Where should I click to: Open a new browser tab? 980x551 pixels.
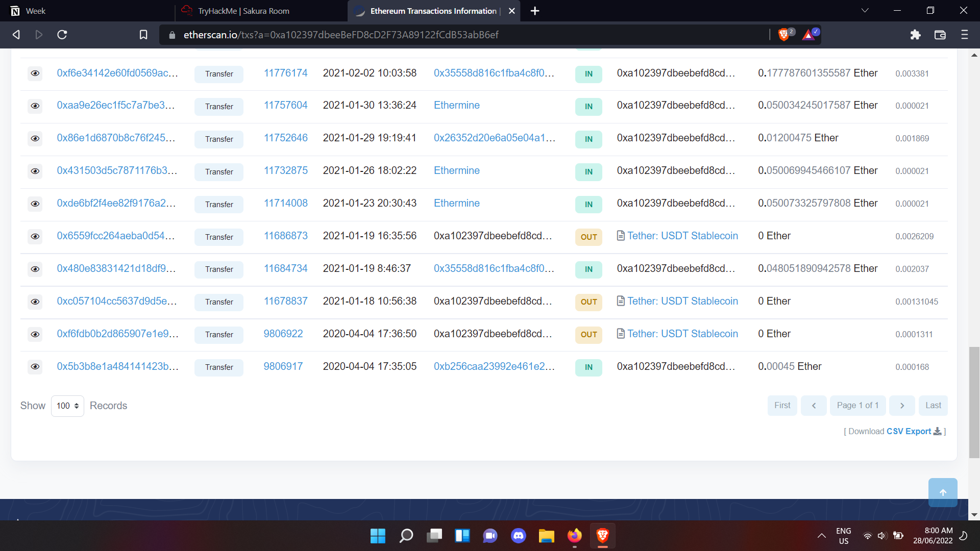click(535, 11)
